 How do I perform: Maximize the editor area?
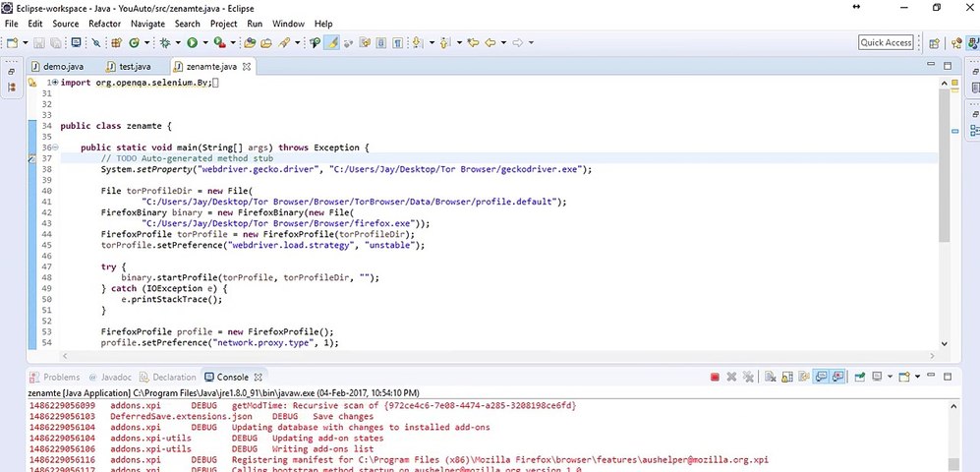(x=948, y=65)
